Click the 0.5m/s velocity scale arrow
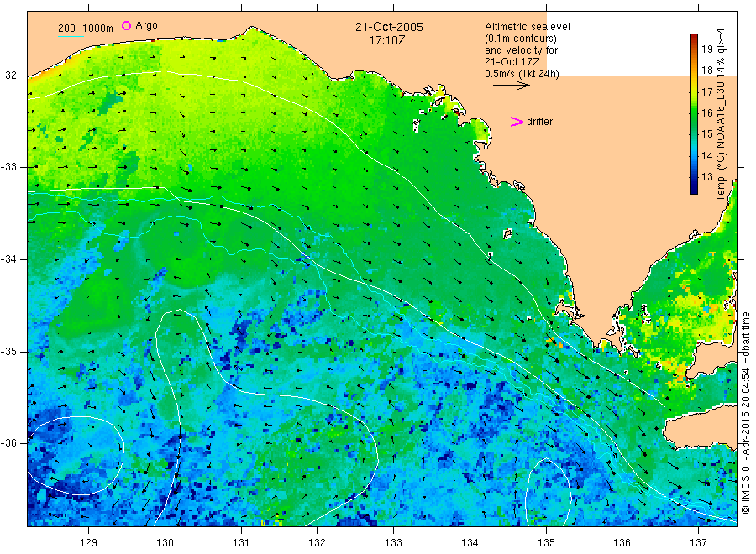756x554 pixels. coord(511,86)
